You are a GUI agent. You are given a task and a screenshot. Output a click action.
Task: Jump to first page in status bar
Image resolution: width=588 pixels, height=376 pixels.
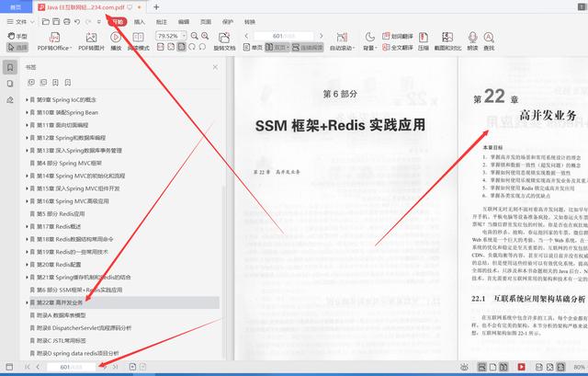tap(27, 367)
